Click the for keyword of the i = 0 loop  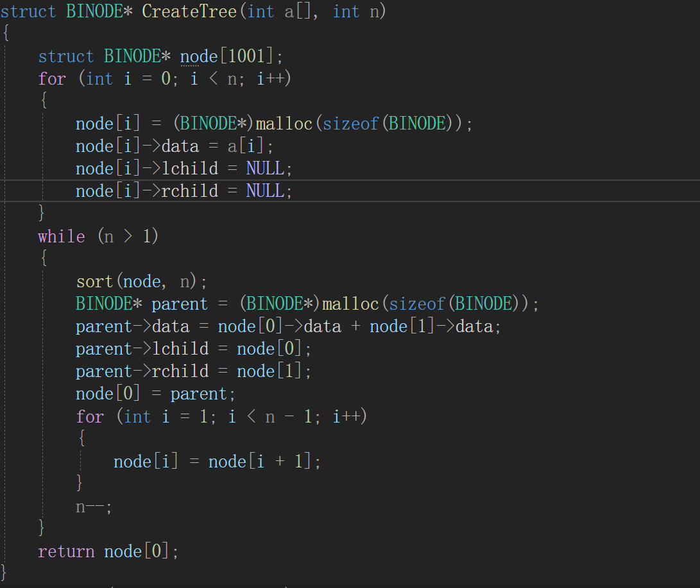(51, 79)
